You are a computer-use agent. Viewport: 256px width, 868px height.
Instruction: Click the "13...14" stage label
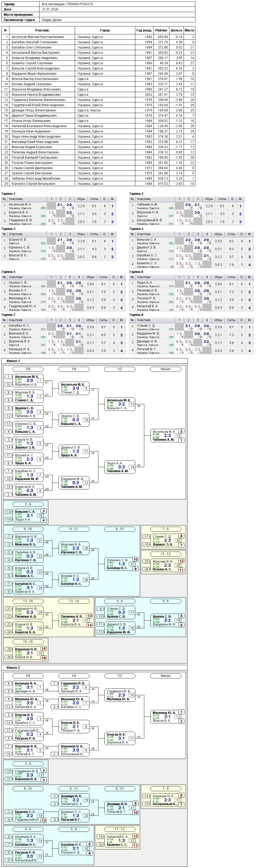tap(74, 601)
